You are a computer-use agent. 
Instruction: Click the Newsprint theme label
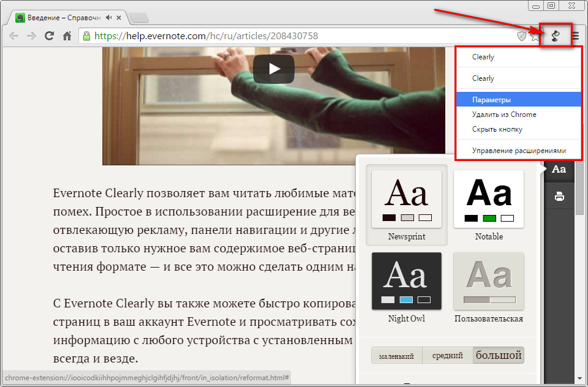407,236
